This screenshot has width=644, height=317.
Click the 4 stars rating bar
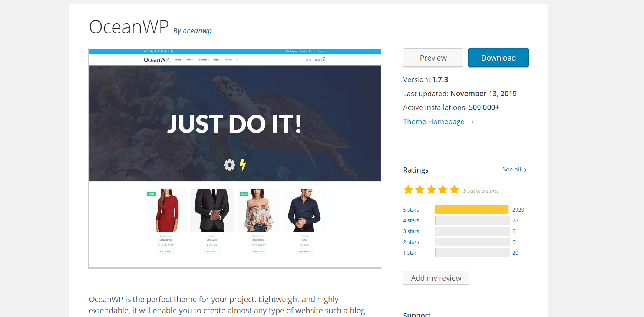point(472,220)
